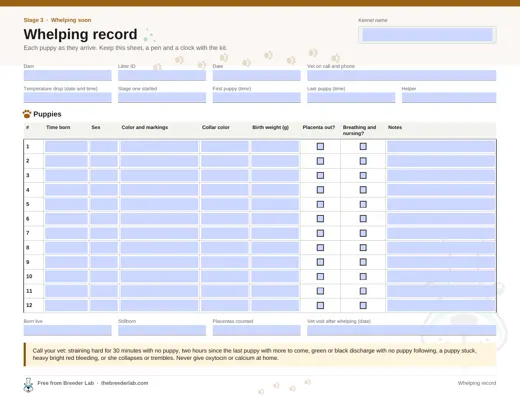This screenshot has width=520, height=402.
Task: Click Notes field for puppy 1
Action: (x=441, y=146)
